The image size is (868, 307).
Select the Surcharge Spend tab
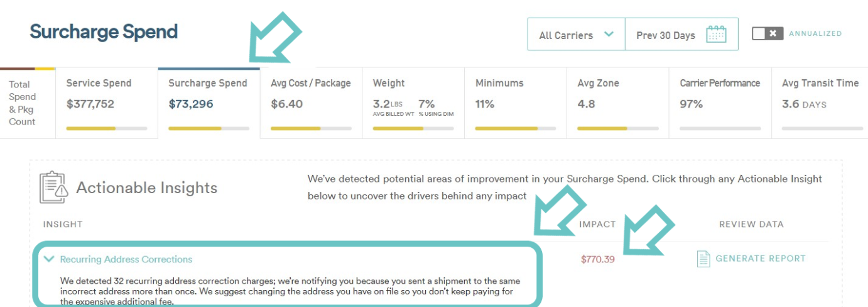tap(209, 103)
